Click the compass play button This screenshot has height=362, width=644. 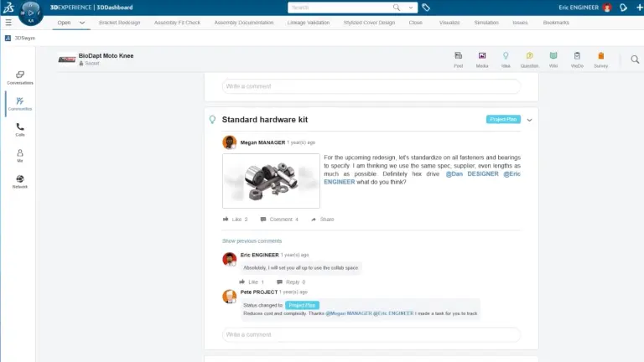pos(31,13)
